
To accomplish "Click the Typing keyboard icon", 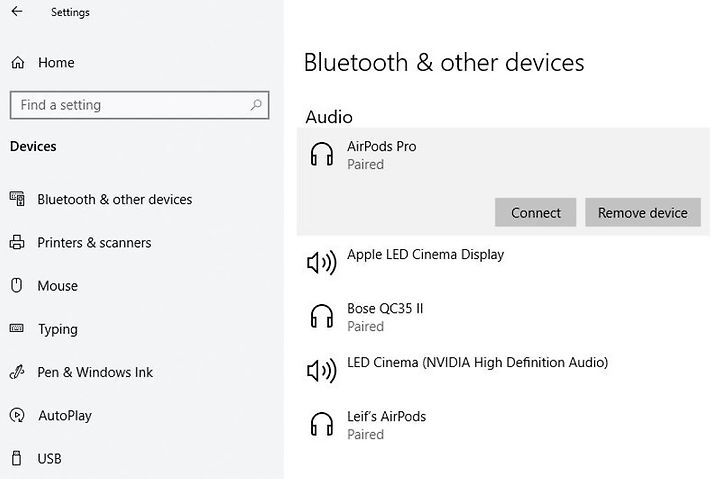I will coord(17,328).
